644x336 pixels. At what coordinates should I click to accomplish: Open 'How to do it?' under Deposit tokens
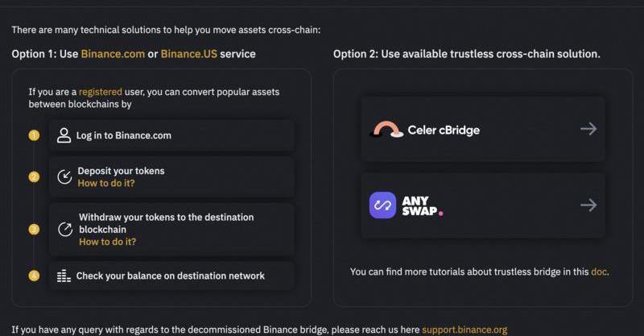pyautogui.click(x=106, y=184)
